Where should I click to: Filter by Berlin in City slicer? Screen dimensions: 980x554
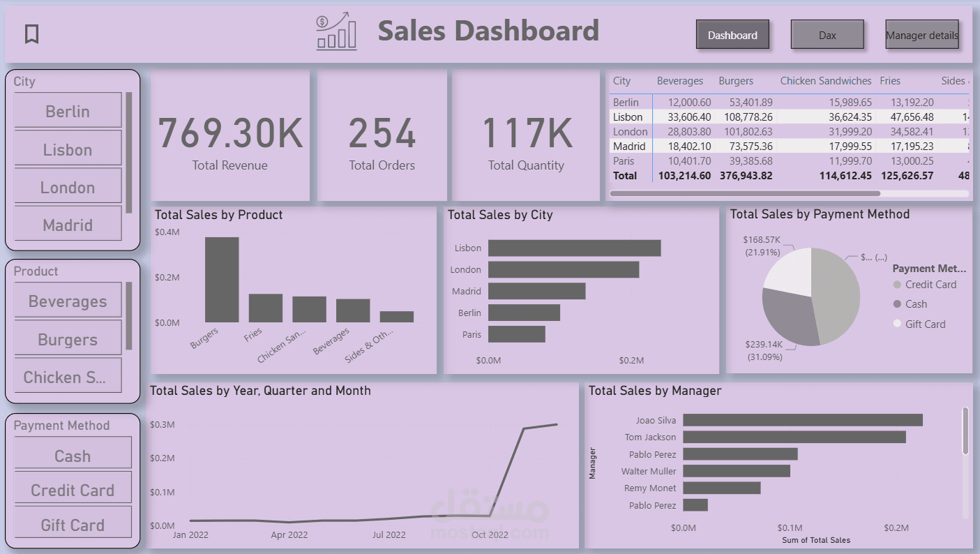[68, 111]
